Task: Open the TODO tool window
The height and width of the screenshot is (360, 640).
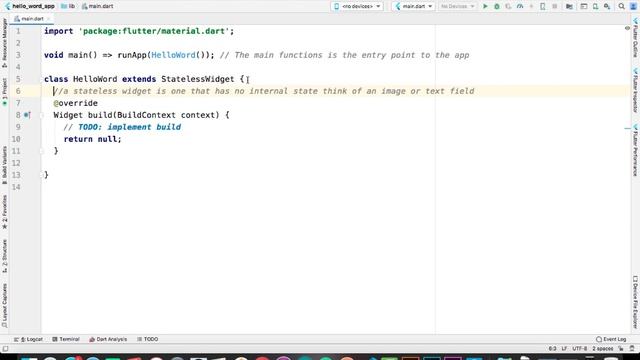Action: pyautogui.click(x=148, y=339)
